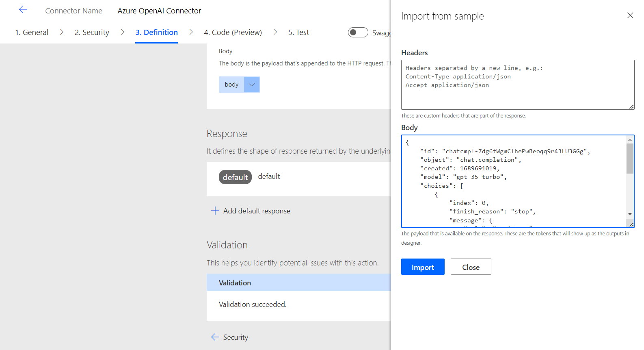Close the Import from sample panel
Viewport: 644px width, 350px height.
click(x=630, y=15)
